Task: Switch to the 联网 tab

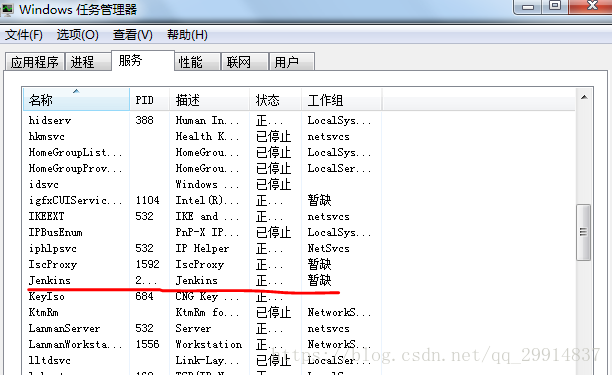Action: pyautogui.click(x=245, y=62)
